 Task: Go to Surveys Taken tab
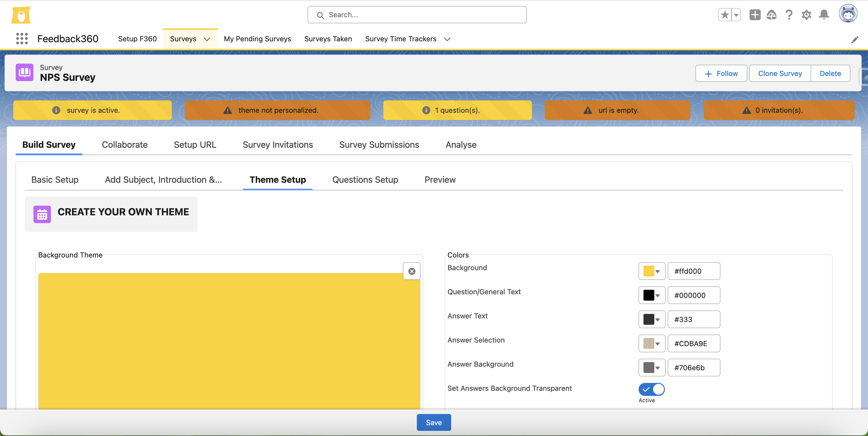[x=328, y=39]
